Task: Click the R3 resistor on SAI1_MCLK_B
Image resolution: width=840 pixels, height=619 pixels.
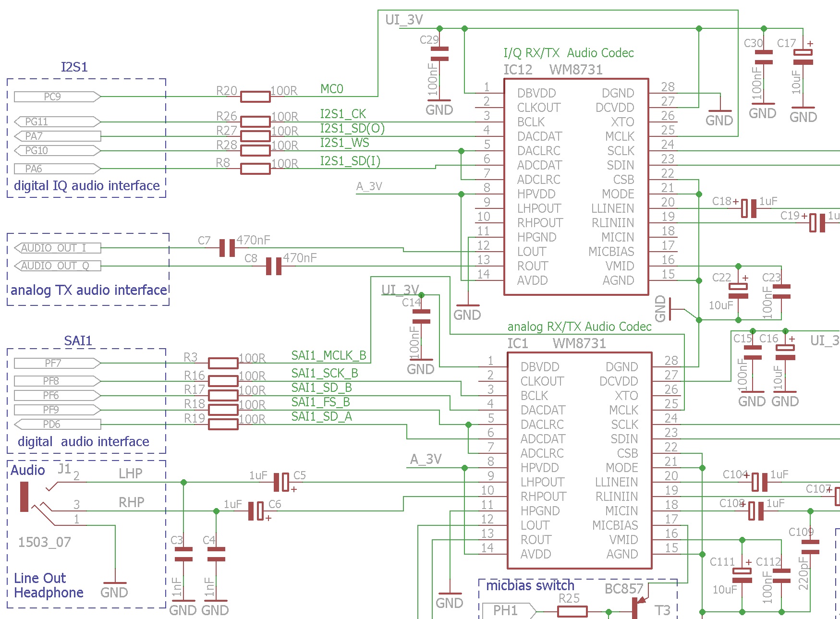Action: (x=223, y=363)
